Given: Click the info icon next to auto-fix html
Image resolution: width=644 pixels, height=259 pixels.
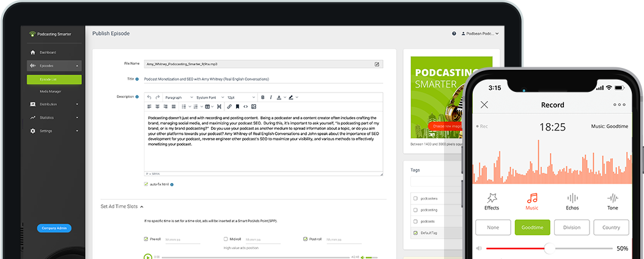Looking at the screenshot, I should [x=172, y=184].
